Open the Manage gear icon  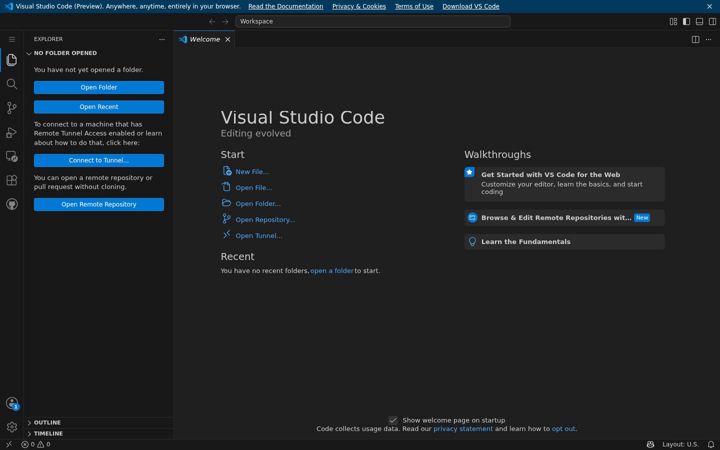(x=12, y=427)
